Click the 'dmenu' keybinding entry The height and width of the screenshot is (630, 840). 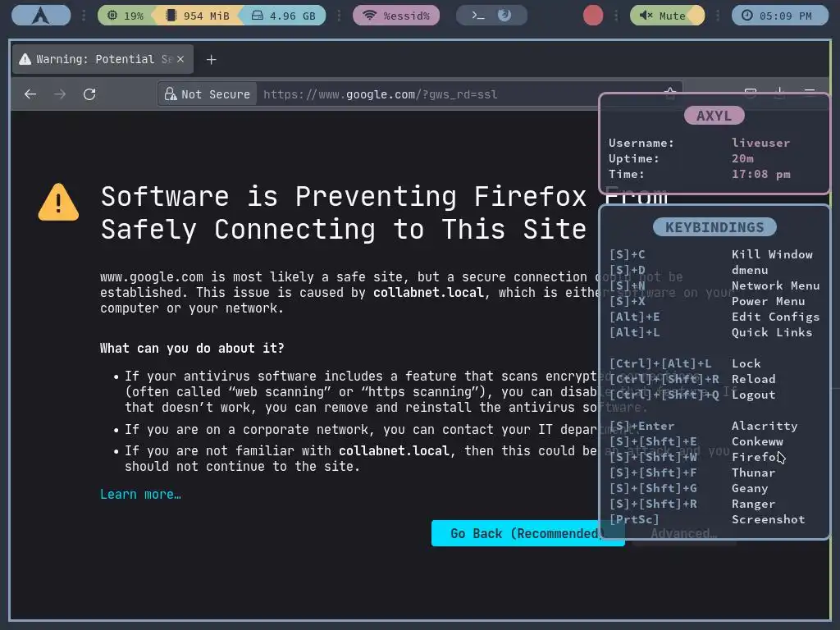click(x=750, y=270)
